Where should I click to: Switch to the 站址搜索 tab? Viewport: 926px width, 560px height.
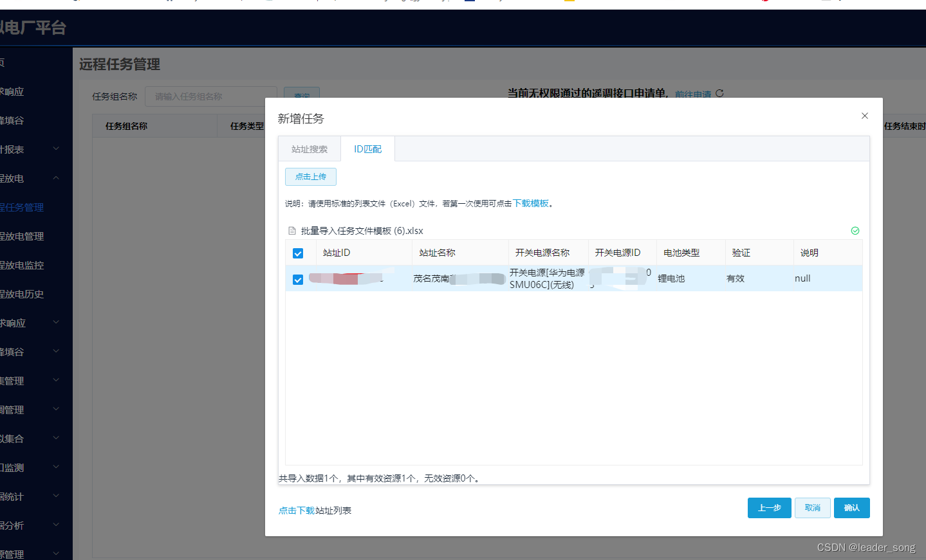pyautogui.click(x=310, y=149)
